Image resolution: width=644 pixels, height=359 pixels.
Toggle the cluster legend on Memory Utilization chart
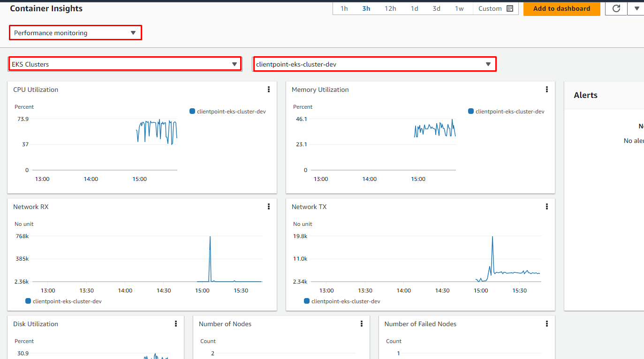[506, 111]
